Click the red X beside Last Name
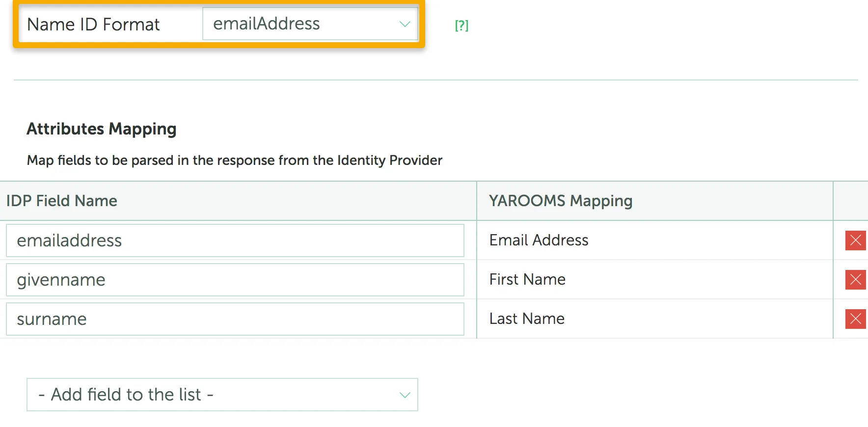 855,319
